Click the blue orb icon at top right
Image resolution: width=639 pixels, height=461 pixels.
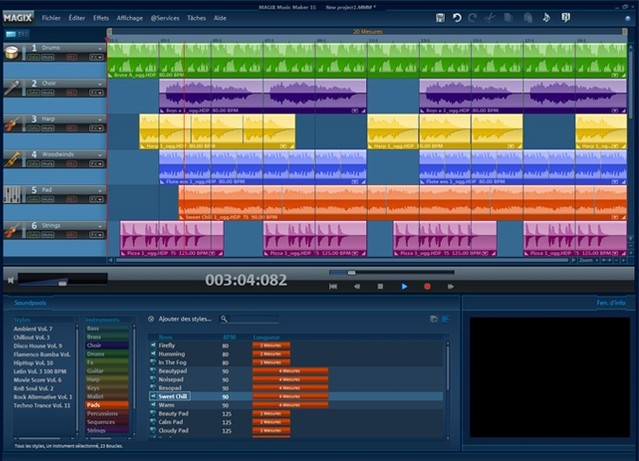[x=628, y=18]
